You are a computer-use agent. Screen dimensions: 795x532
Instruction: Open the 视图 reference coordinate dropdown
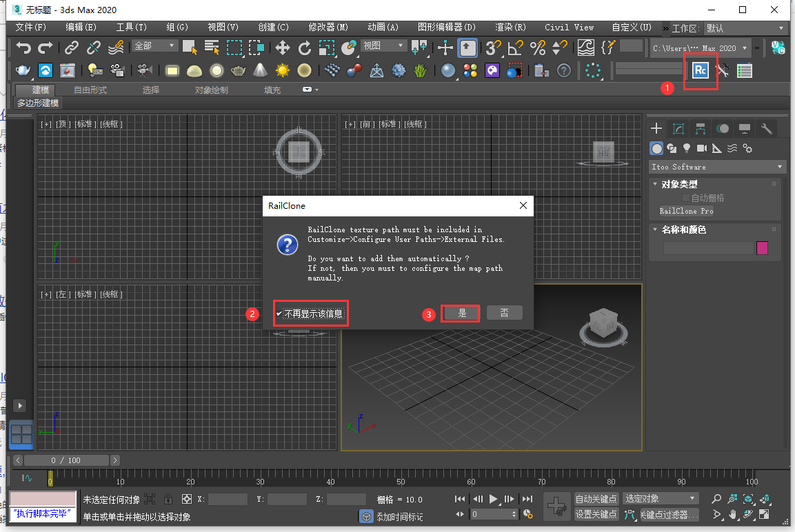[383, 45]
